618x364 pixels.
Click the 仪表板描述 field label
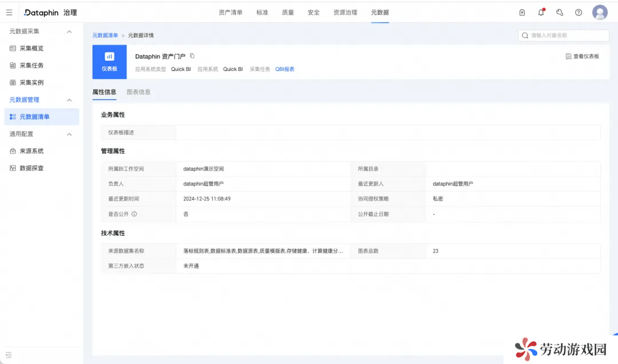click(121, 133)
